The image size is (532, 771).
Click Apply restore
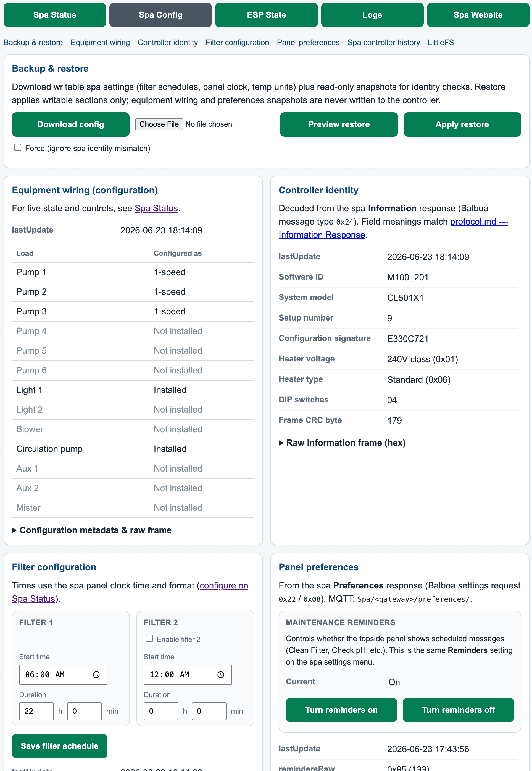coord(462,124)
